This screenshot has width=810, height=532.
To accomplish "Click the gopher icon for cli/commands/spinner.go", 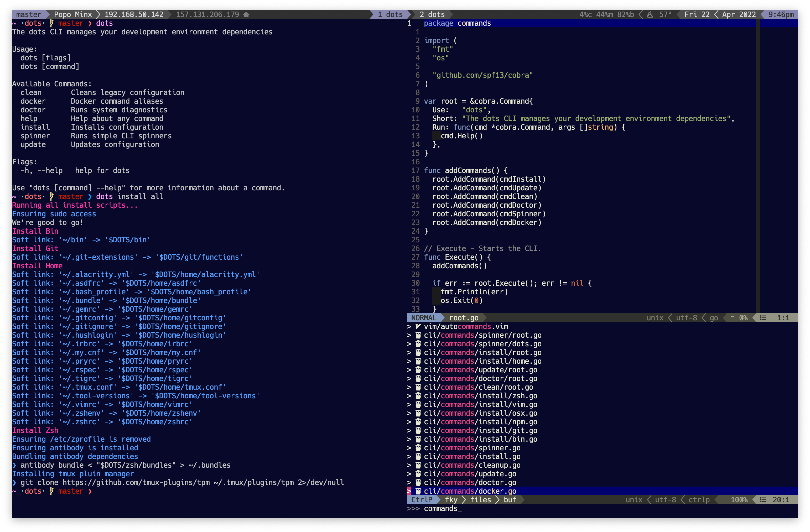I will (x=418, y=448).
